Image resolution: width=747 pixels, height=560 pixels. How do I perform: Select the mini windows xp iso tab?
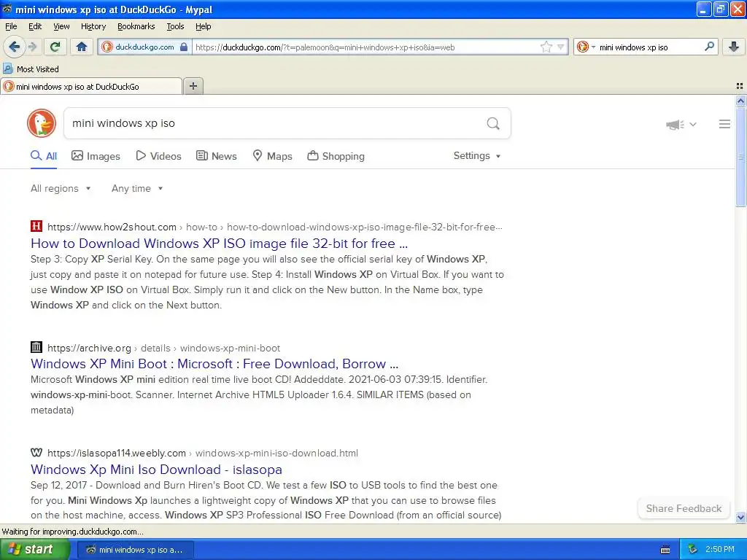91,87
